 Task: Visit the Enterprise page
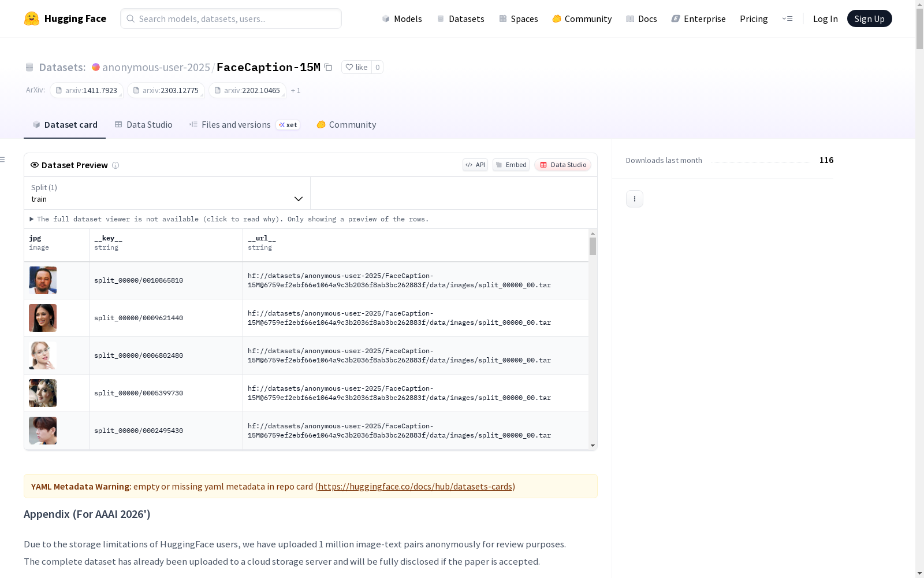(x=699, y=18)
